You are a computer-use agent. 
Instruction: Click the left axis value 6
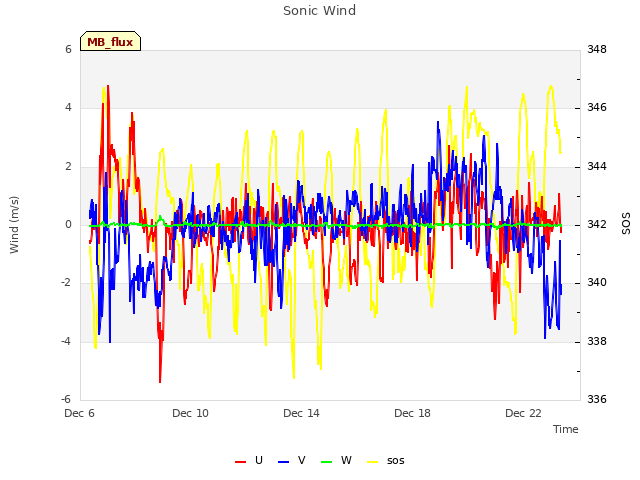click(x=68, y=49)
